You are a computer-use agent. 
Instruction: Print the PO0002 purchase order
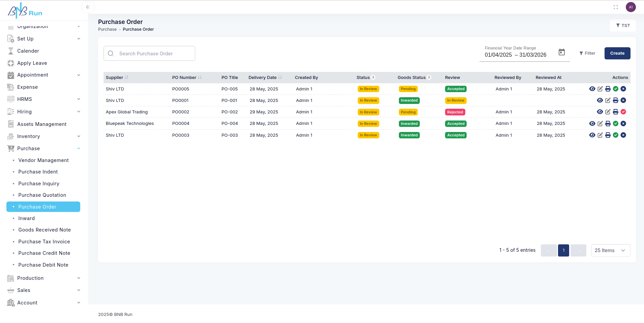(x=616, y=112)
